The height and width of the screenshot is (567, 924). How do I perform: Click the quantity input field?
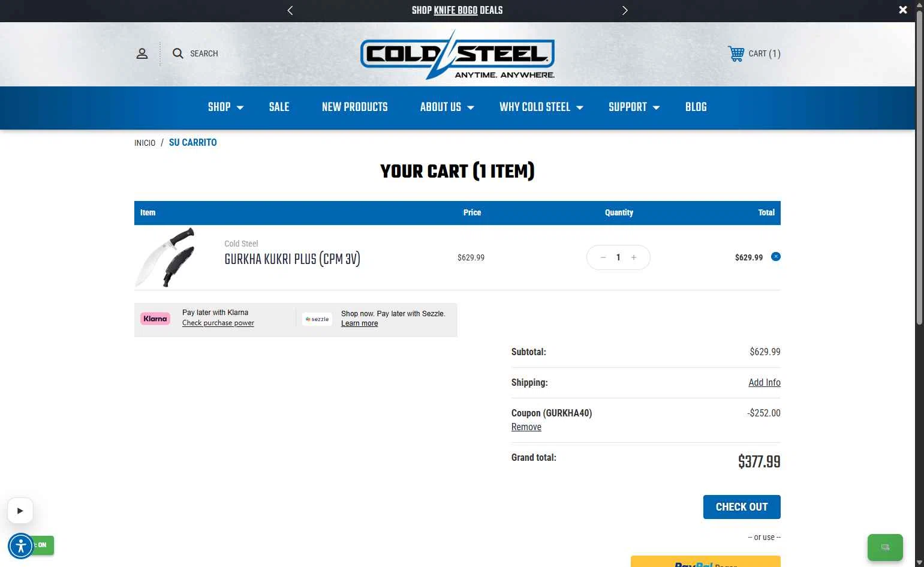[618, 257]
